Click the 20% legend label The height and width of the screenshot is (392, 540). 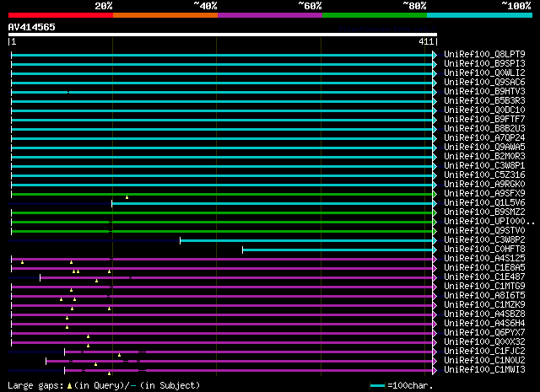click(104, 6)
